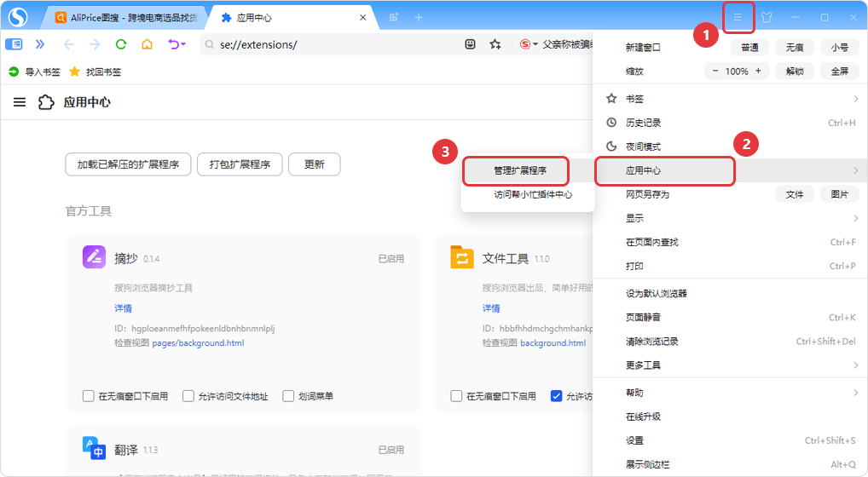Check 允许访问文件地址 for 摘抄 extension
Screen dimensions: 868x477
[188, 396]
